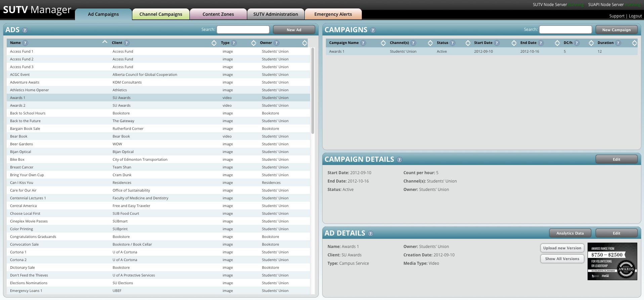The height and width of the screenshot is (300, 644).
Task: Open help icon beside End Date header
Action: point(541,43)
